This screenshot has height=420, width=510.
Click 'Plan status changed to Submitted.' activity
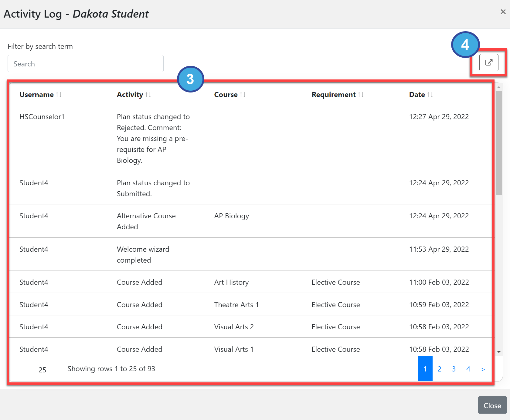[153, 188]
